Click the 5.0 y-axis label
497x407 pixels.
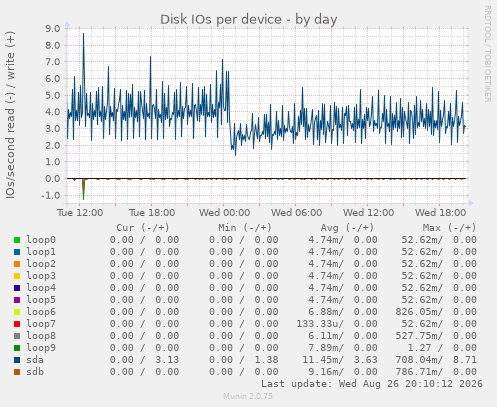pos(53,95)
